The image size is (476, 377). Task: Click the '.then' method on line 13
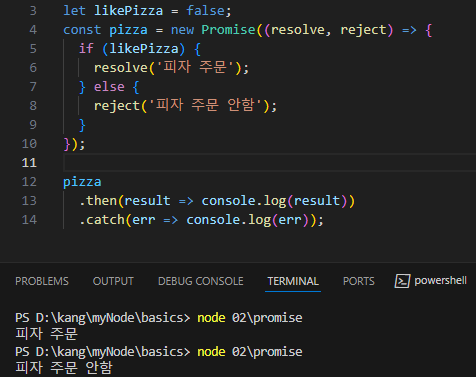coord(98,201)
